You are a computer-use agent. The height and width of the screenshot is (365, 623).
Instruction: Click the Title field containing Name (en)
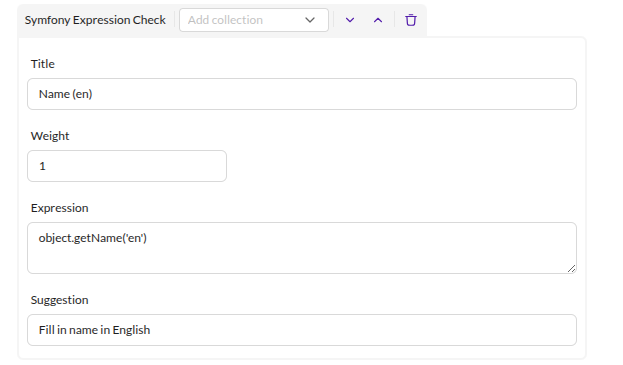coord(302,94)
